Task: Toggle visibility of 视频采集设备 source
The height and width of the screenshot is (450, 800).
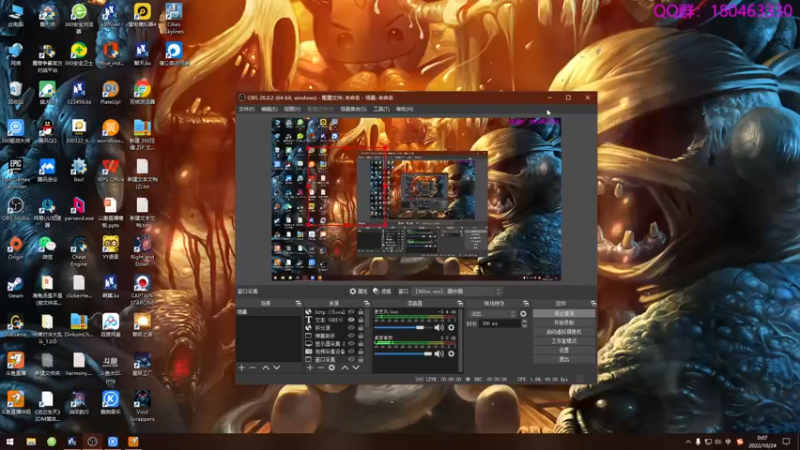Action: point(351,352)
